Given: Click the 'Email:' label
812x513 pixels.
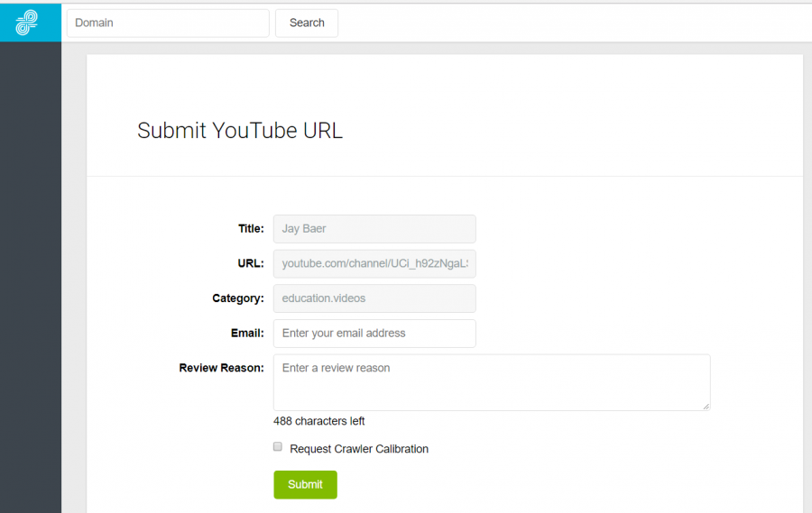Looking at the screenshot, I should click(x=247, y=334).
